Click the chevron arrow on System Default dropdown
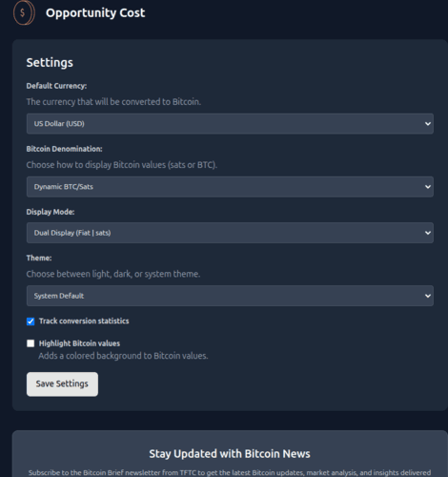448x477 pixels. 428,296
